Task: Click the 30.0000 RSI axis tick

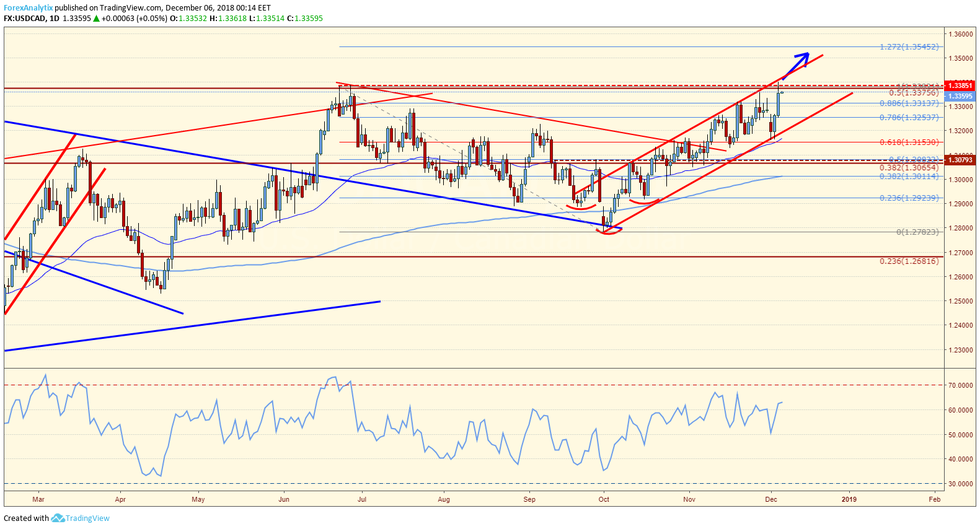Action: (x=960, y=484)
